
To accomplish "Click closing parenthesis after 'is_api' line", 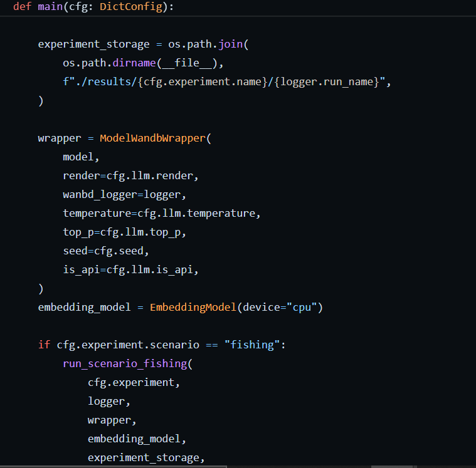I will tap(41, 289).
